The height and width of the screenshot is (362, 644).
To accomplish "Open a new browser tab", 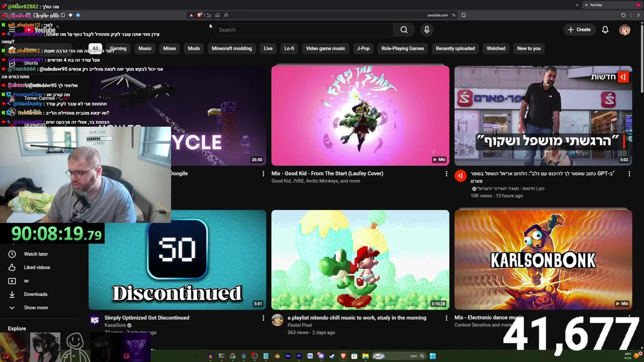I will [x=577, y=5].
